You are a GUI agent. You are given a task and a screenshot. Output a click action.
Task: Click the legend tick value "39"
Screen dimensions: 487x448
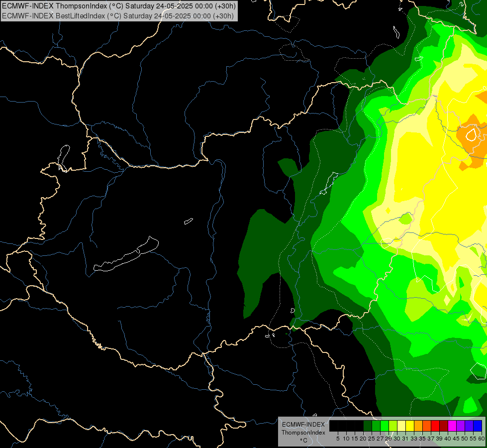439,439
